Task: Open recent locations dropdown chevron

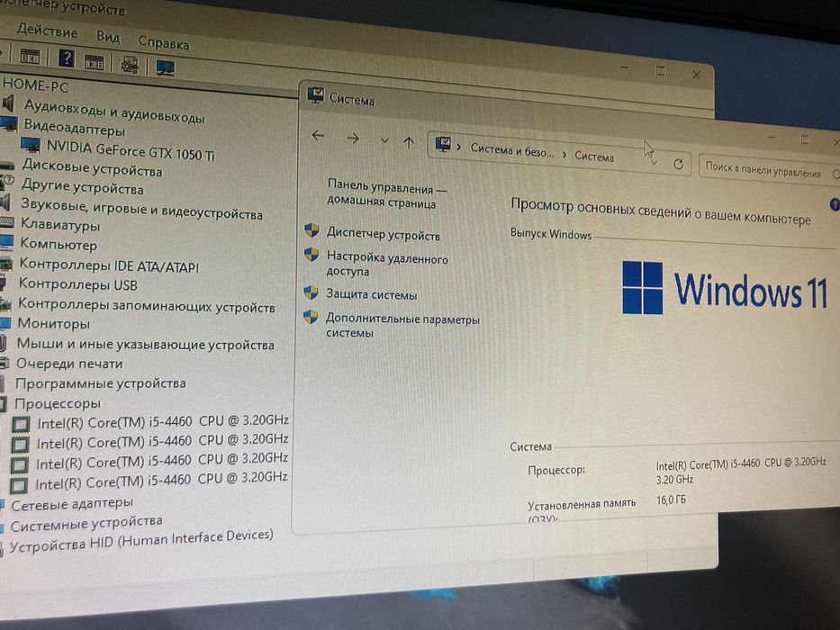Action: point(384,141)
